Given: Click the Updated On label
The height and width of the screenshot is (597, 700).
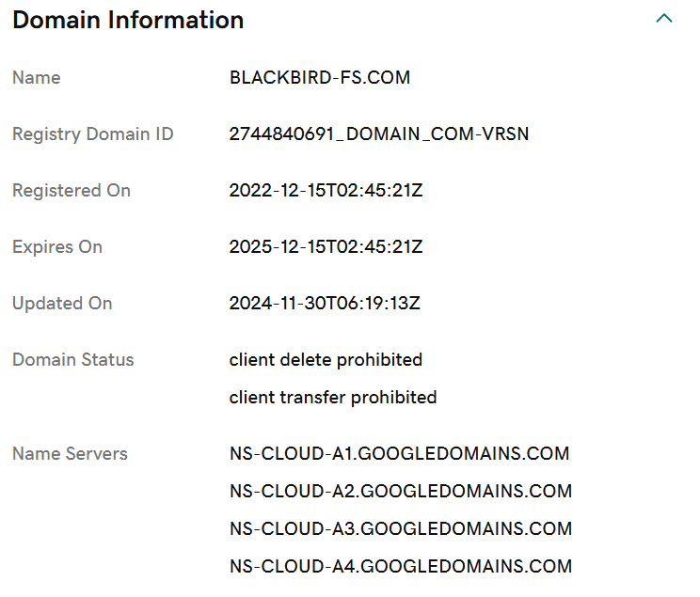Looking at the screenshot, I should point(62,304).
